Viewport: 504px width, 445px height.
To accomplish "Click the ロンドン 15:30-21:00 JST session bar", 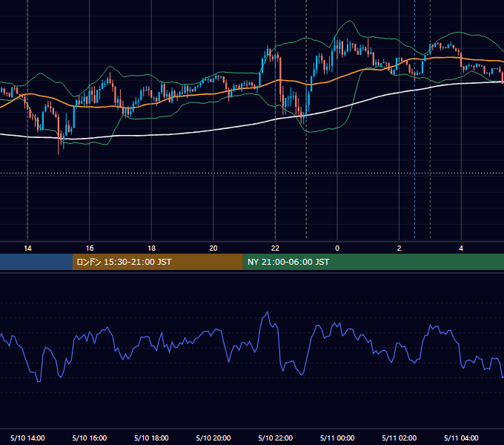I will pyautogui.click(x=157, y=262).
